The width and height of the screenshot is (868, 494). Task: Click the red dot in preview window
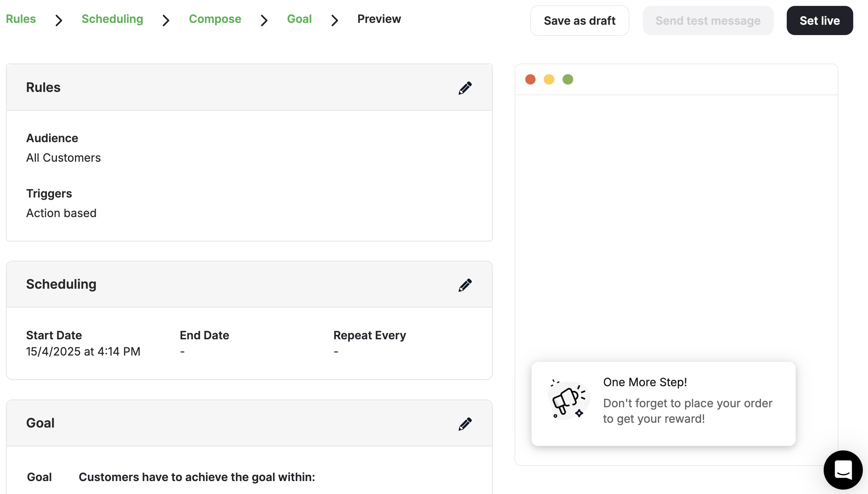coord(530,79)
